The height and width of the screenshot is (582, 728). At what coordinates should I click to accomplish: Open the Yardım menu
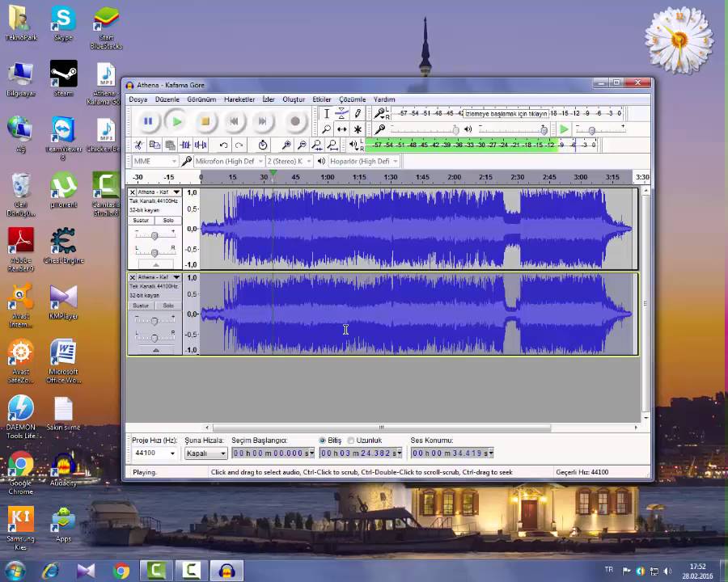coord(384,99)
